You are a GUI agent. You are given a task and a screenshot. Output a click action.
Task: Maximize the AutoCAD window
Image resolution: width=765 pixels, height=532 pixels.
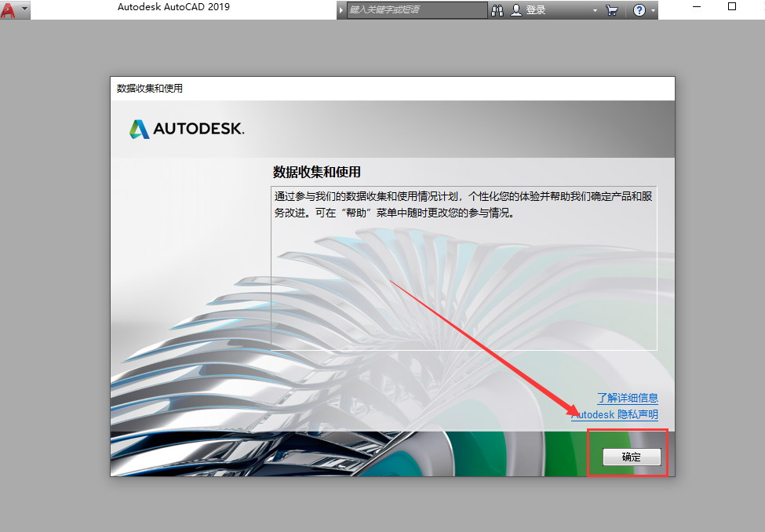click(732, 7)
